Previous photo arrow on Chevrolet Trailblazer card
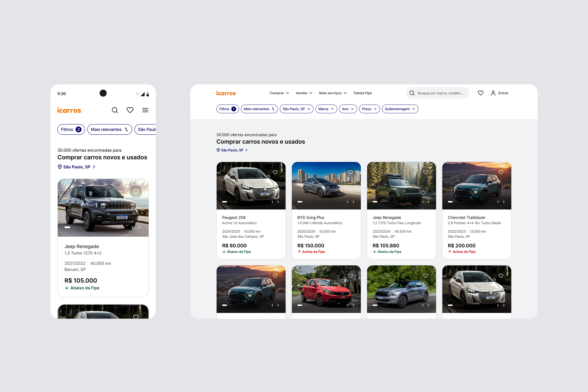588x392 pixels. click(498, 202)
